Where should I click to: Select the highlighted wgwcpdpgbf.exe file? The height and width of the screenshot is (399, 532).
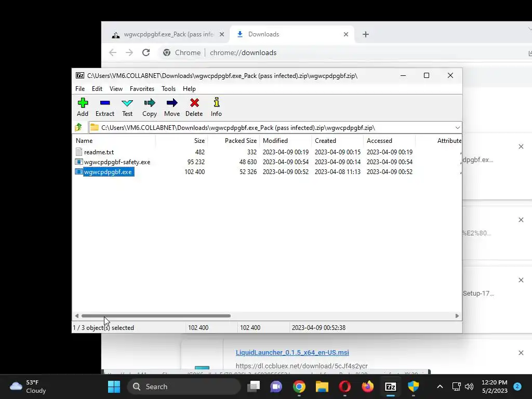(108, 171)
